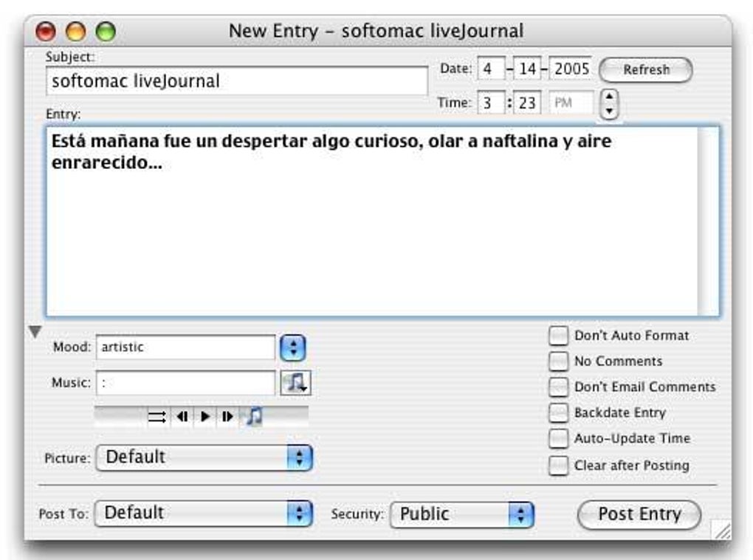
Task: Click the window resize grip corner
Action: 721,530
